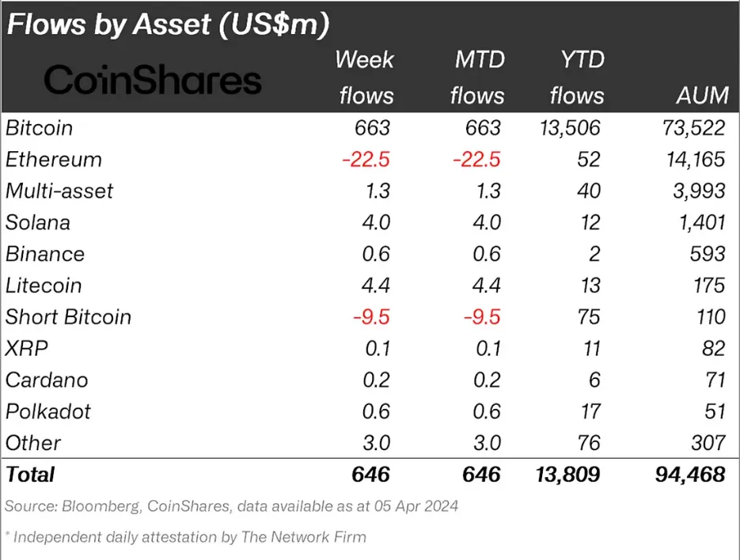The width and height of the screenshot is (740, 560).
Task: Click Ethereum week flows value -22.5
Action: 366,160
